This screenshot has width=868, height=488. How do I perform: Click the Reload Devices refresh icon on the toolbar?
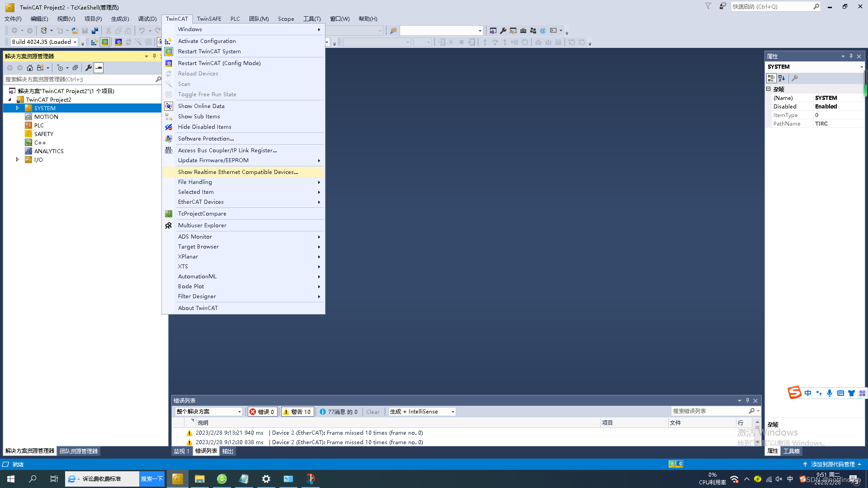128,42
